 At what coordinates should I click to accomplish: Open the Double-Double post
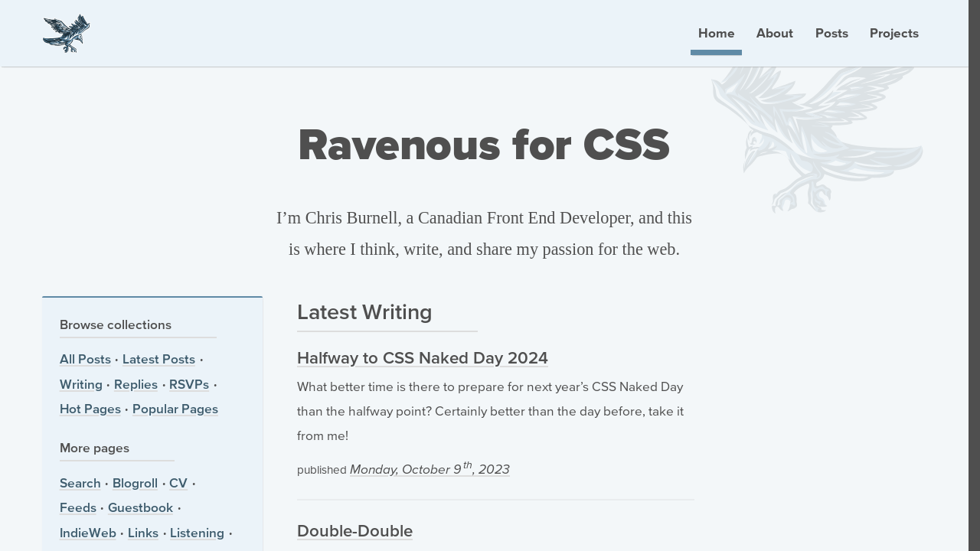click(x=354, y=531)
